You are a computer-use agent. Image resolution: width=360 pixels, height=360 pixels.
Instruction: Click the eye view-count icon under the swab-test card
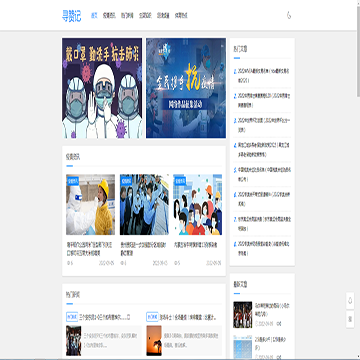[69, 263]
